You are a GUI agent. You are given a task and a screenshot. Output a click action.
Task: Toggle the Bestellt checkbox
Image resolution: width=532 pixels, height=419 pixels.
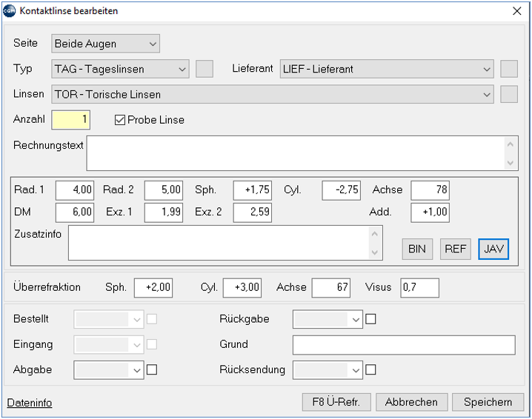(152, 319)
